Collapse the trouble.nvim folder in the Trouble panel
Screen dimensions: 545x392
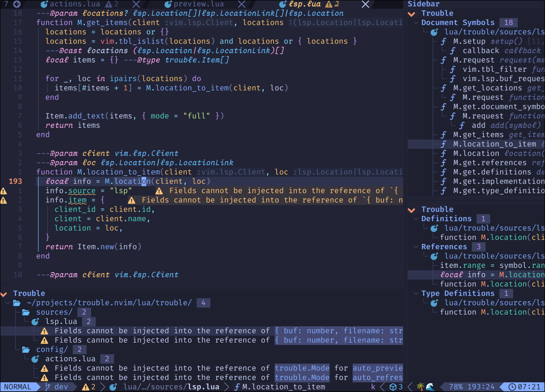tap(7, 303)
